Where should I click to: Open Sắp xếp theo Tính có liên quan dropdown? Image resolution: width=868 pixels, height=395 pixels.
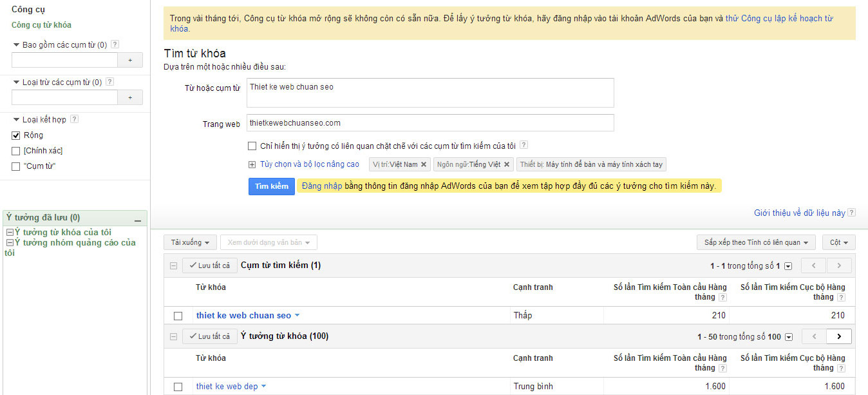pyautogui.click(x=756, y=243)
